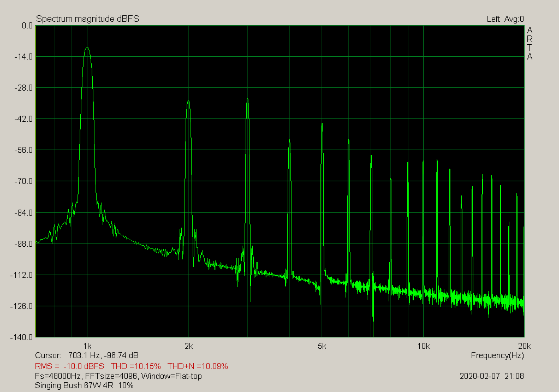Click the -42.0 dB axis label

point(23,119)
